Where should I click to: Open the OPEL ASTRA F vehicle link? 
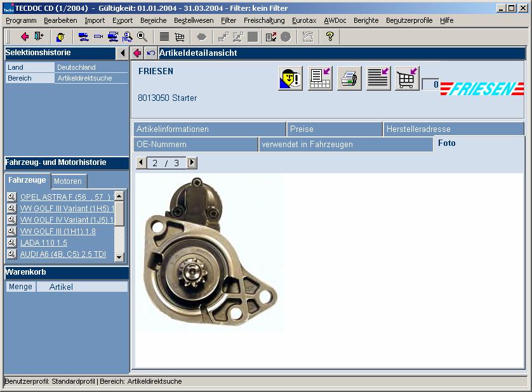click(x=67, y=197)
